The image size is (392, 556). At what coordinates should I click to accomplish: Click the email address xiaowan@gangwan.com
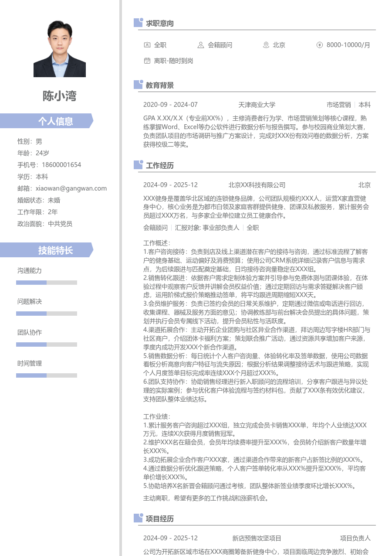71,188
